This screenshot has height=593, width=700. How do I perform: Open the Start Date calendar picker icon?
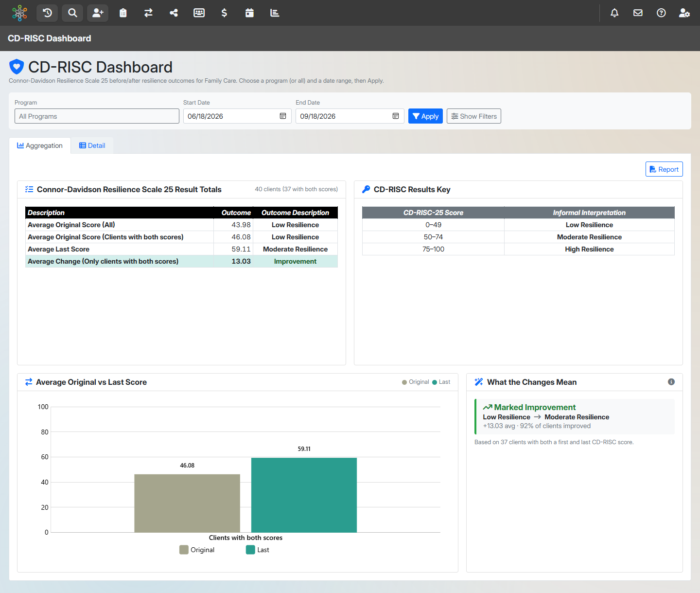tap(283, 116)
